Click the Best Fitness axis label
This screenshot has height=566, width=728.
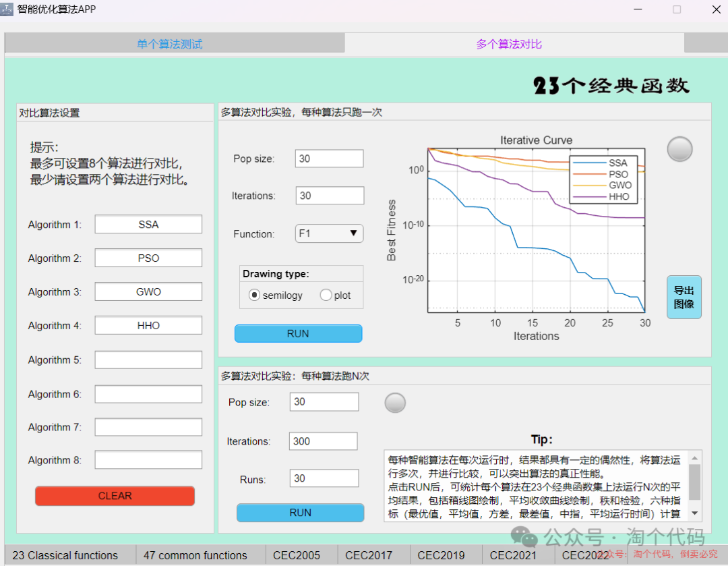pyautogui.click(x=392, y=230)
